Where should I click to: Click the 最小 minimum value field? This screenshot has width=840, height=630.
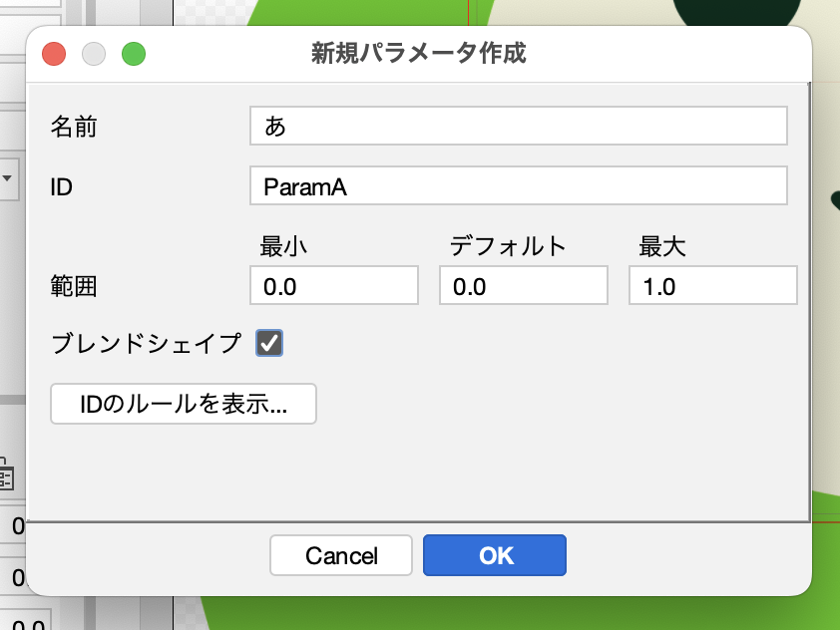tap(334, 285)
